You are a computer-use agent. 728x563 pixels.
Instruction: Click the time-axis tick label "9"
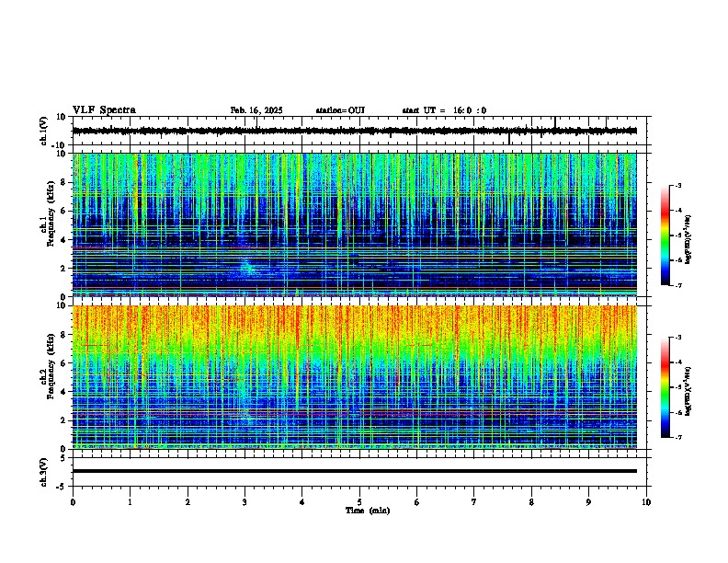coord(588,502)
